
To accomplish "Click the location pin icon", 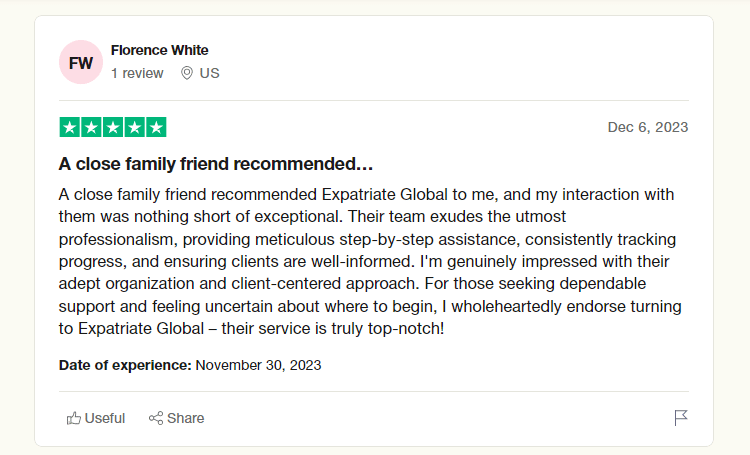I will (186, 73).
